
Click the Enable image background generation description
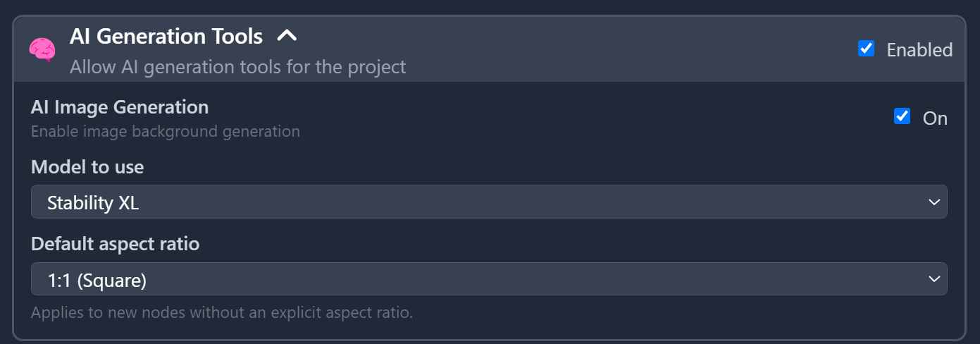(x=166, y=132)
